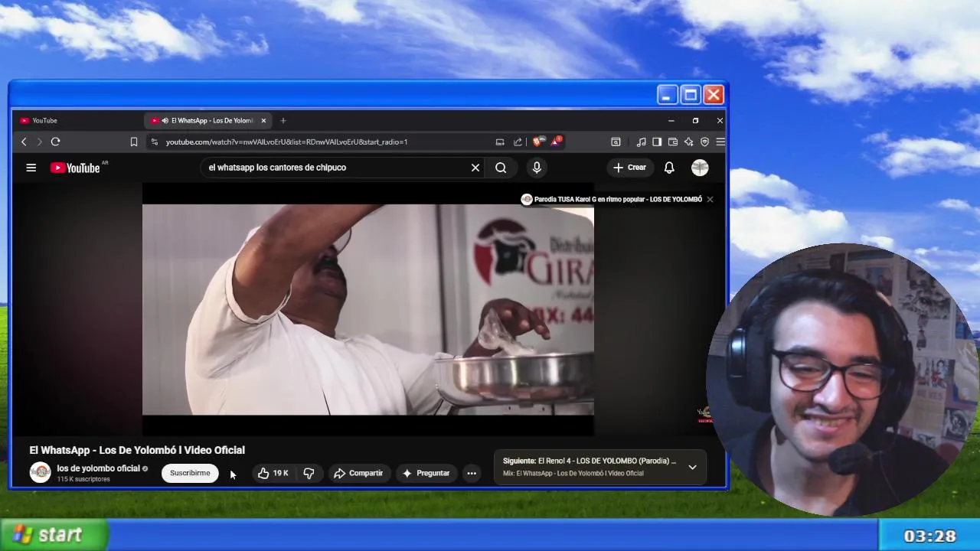
Task: Expand the Siguiente mix playlist chevron
Action: pyautogui.click(x=692, y=467)
